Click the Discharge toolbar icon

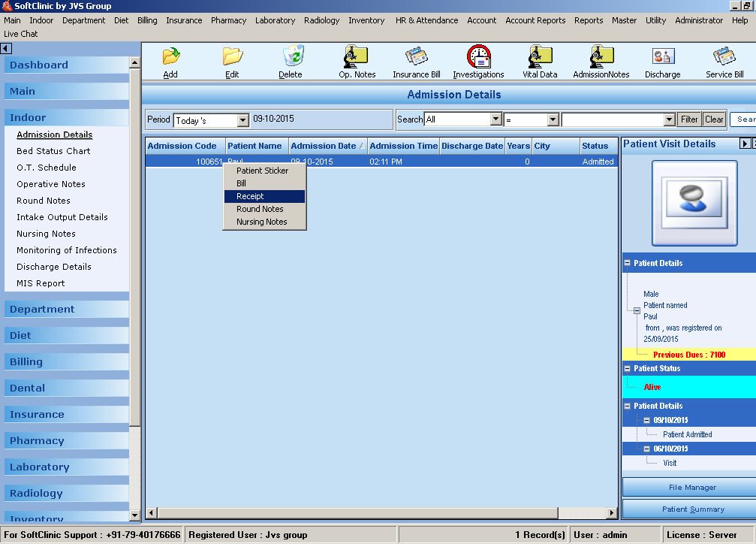click(662, 57)
